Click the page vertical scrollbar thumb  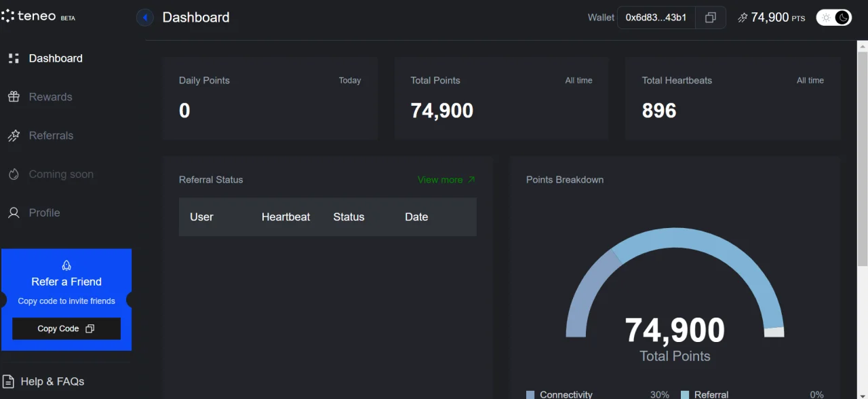point(863,157)
